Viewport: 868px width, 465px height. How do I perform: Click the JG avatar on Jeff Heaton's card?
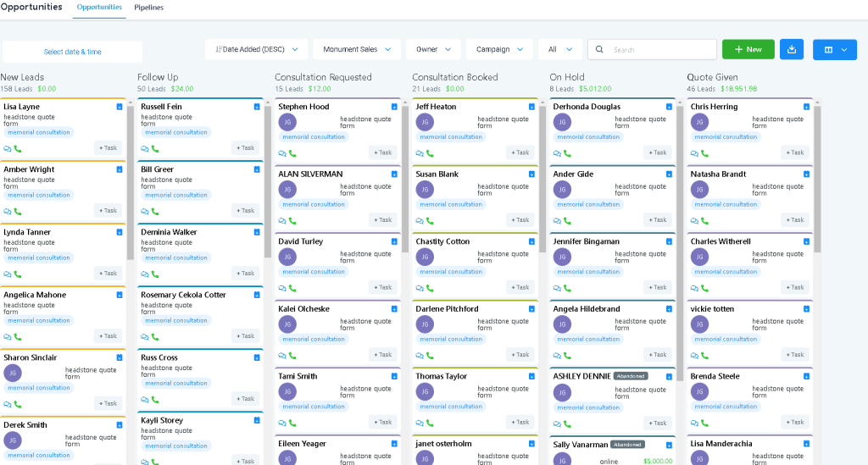tap(425, 122)
